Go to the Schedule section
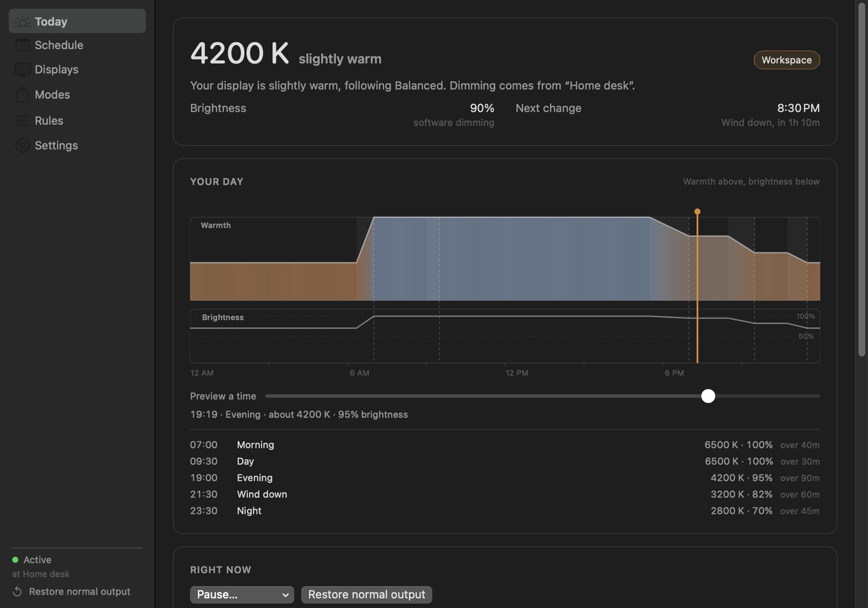The width and height of the screenshot is (868, 608). coord(77,45)
